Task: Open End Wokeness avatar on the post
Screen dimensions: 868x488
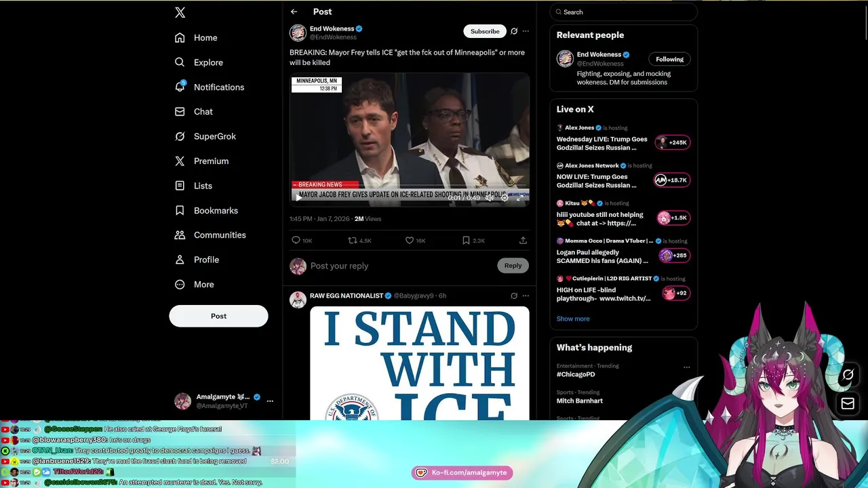Action: pyautogui.click(x=298, y=33)
